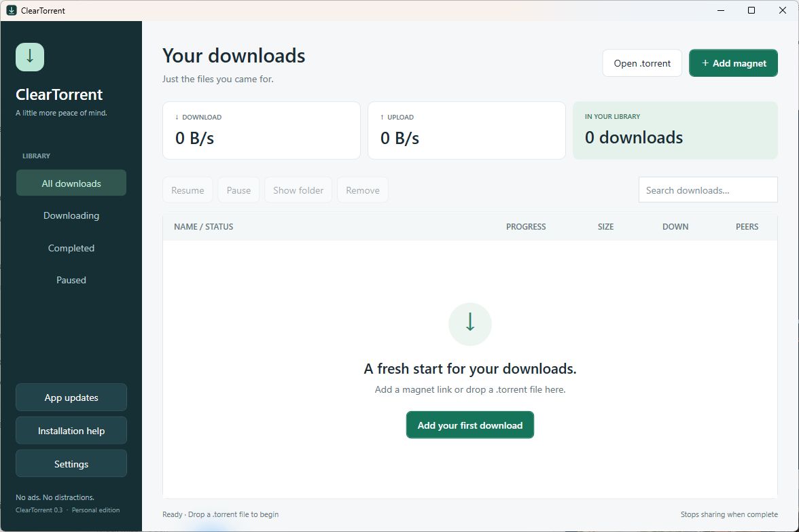Click the Show folder button
Screen dimensions: 799x532
pyautogui.click(x=298, y=190)
